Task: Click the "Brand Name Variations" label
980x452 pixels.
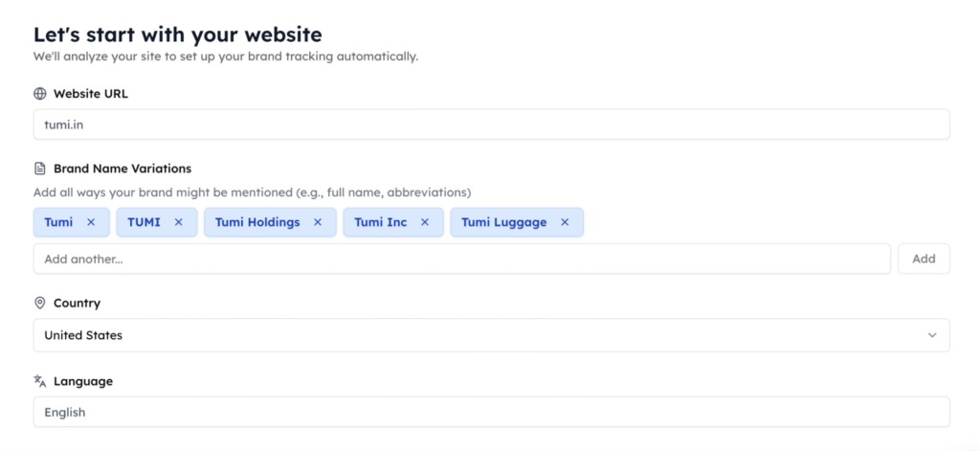Action: click(x=122, y=169)
